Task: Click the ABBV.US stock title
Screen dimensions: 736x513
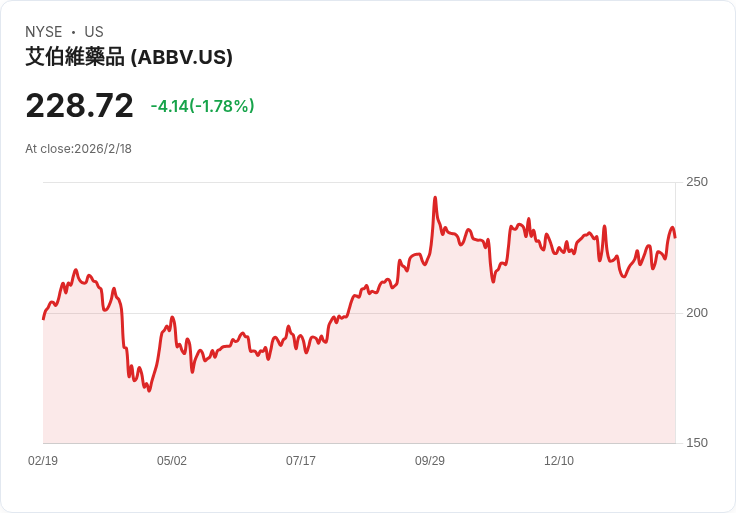Action: pyautogui.click(x=129, y=57)
